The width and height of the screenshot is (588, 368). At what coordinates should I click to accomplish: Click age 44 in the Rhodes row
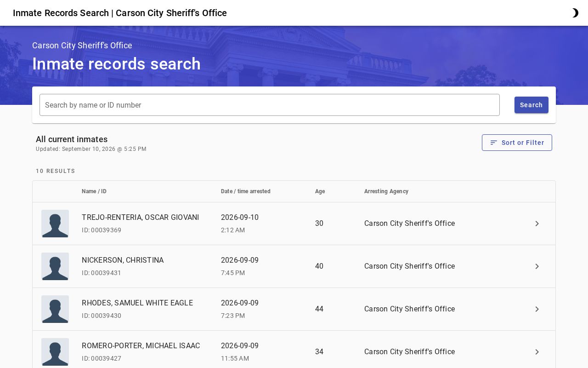[x=319, y=309]
